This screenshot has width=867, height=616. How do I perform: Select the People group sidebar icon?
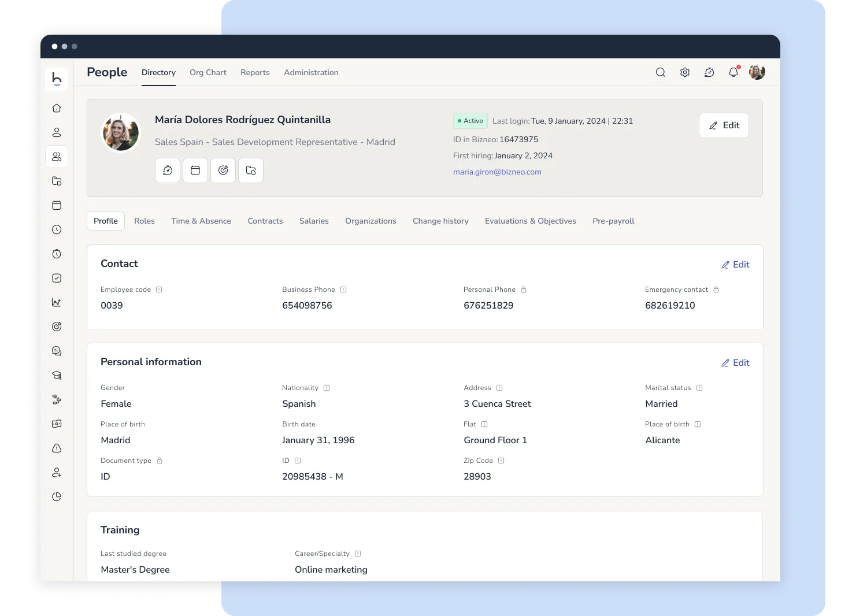[x=57, y=157]
